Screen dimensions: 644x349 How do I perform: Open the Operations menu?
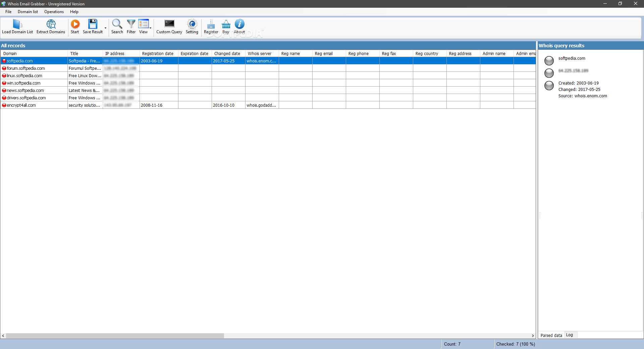pyautogui.click(x=54, y=12)
